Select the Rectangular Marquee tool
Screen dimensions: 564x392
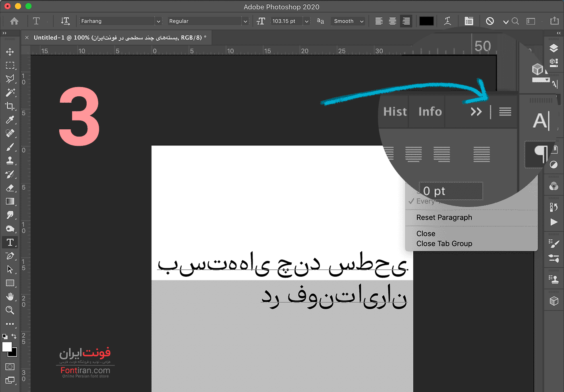coord(10,65)
